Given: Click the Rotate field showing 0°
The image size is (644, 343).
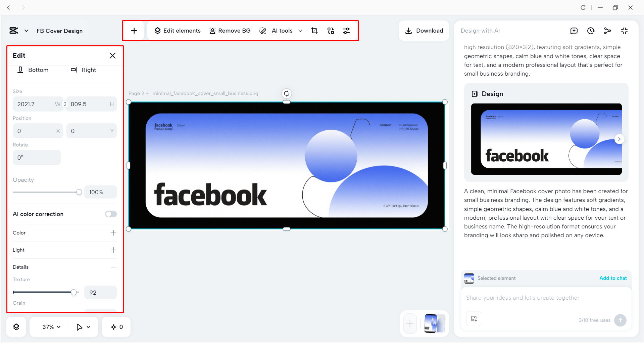Looking at the screenshot, I should 37,158.
